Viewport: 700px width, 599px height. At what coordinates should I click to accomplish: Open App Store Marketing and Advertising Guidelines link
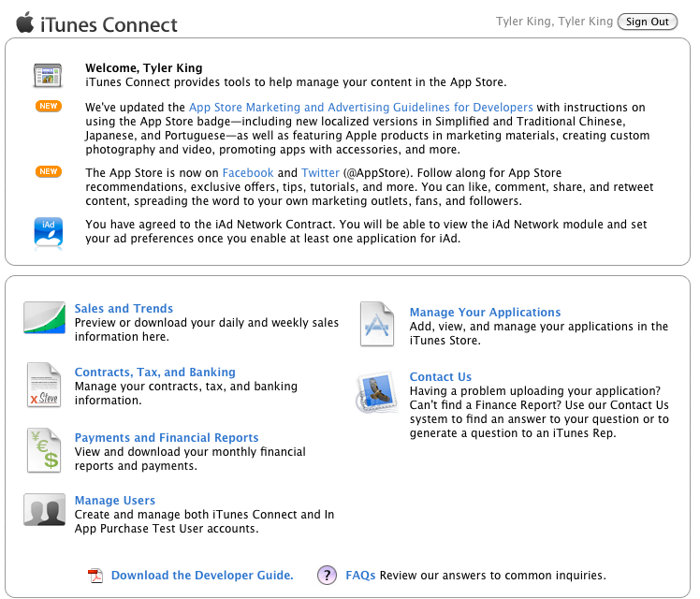click(360, 107)
